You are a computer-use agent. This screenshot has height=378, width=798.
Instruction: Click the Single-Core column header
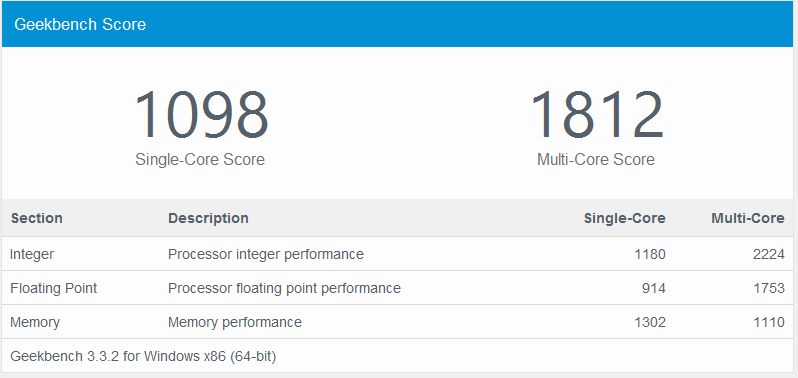(x=624, y=218)
